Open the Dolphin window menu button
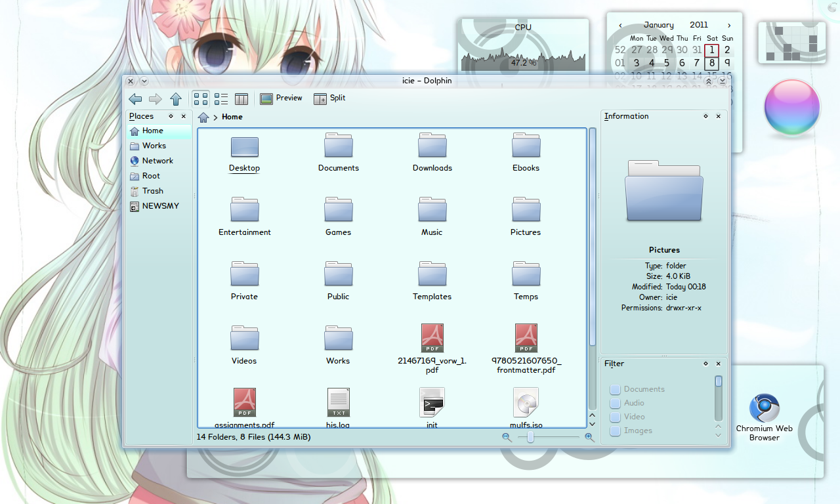 (144, 81)
